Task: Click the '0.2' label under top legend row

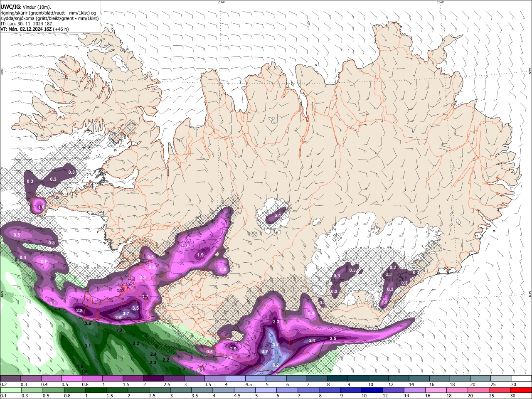Action: (3, 384)
